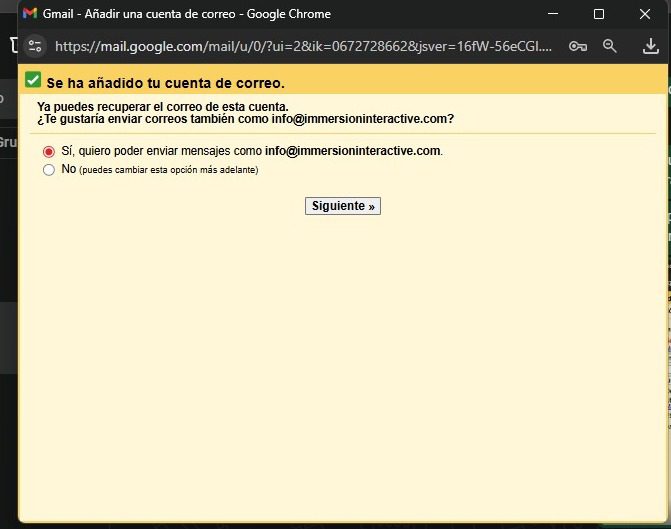Click the Gmail favicon in the title bar
Image resolution: width=671 pixels, height=529 pixels.
pyautogui.click(x=30, y=14)
